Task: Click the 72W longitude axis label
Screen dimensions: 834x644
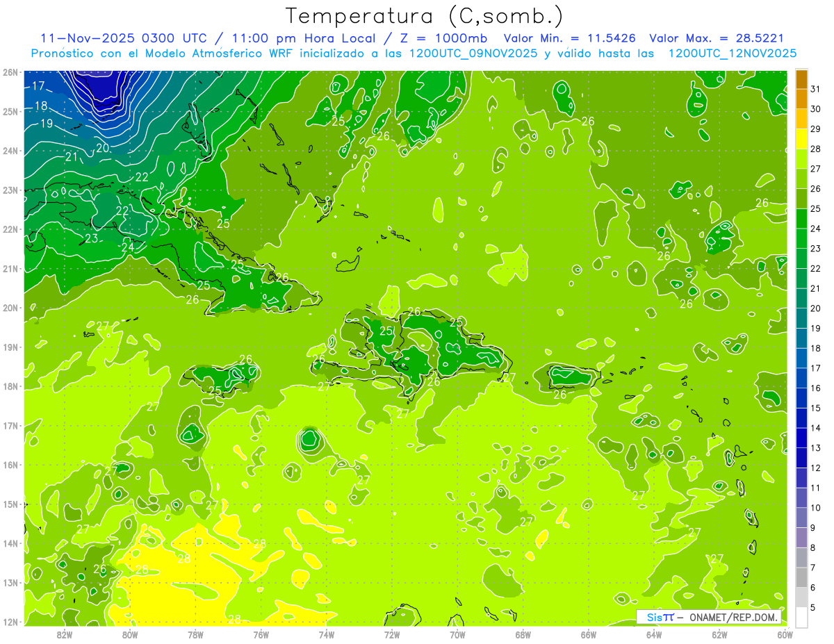Action: point(392,634)
